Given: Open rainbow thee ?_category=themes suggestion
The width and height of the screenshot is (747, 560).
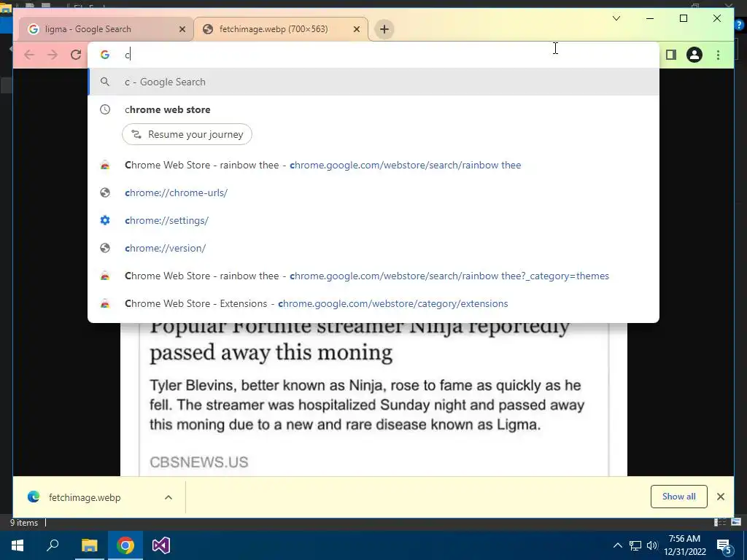Looking at the screenshot, I should (373, 276).
